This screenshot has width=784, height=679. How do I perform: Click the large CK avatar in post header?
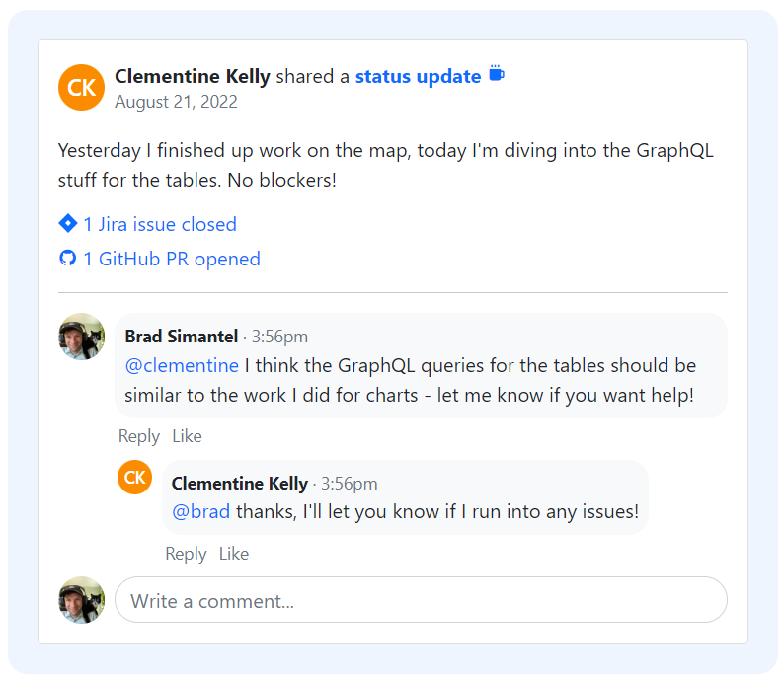pyautogui.click(x=82, y=87)
